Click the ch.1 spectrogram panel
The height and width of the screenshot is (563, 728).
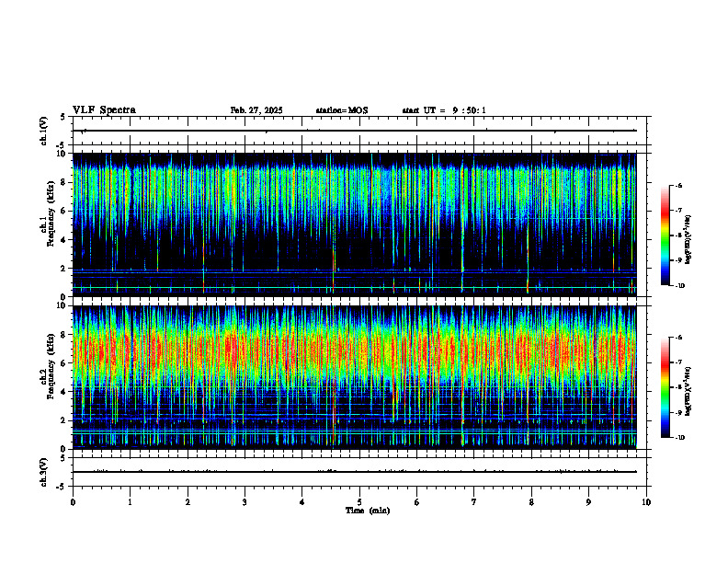point(354,224)
